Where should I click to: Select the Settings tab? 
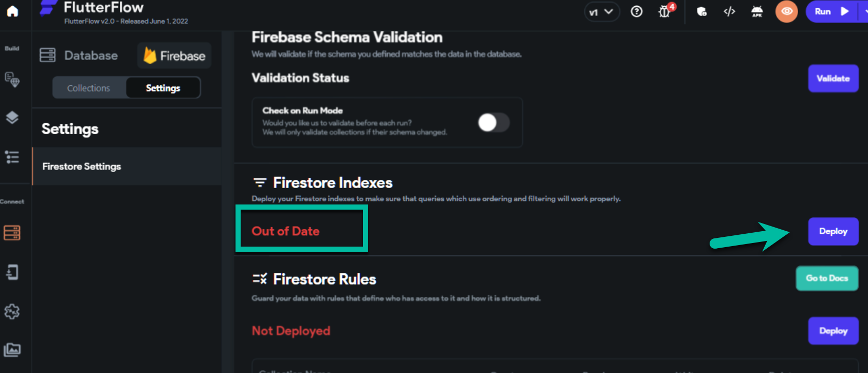pyautogui.click(x=163, y=88)
